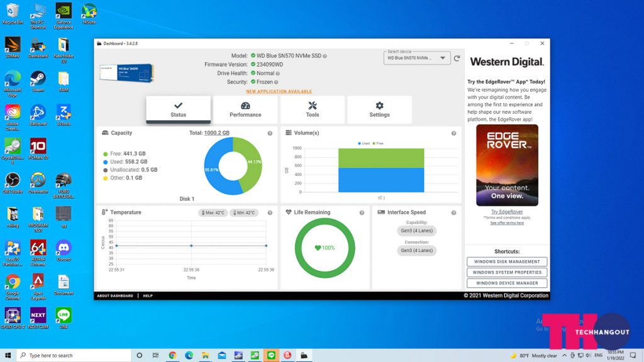644x362 pixels.
Task: Switch to the Performance tab
Action: click(245, 109)
